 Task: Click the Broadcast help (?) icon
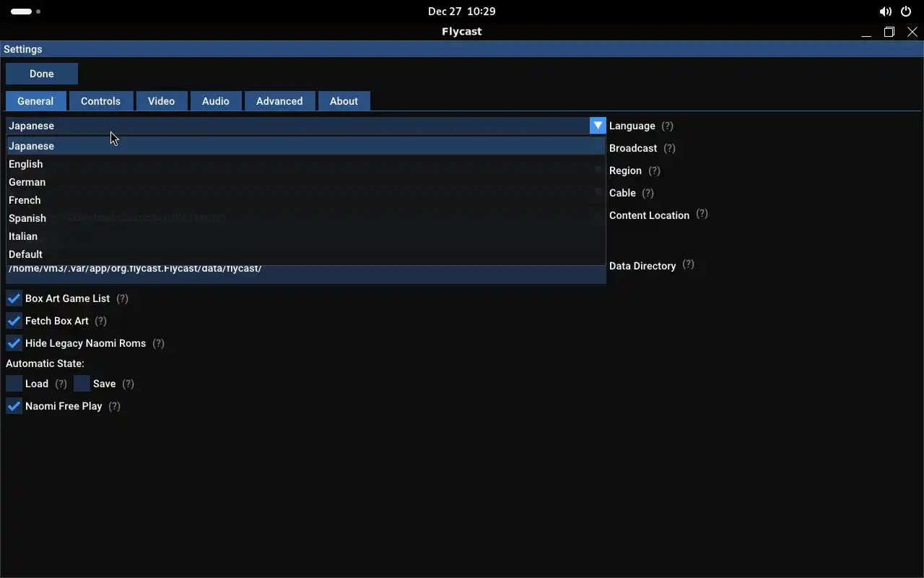(x=670, y=148)
